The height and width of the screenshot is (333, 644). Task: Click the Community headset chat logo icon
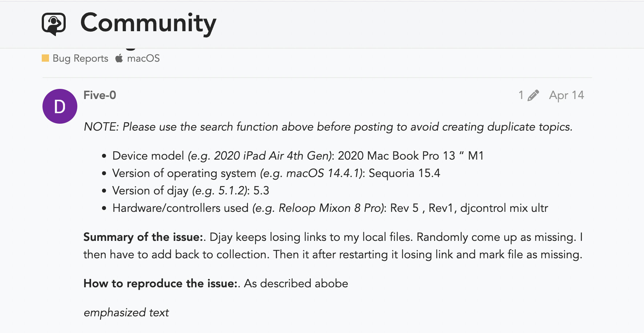(54, 24)
